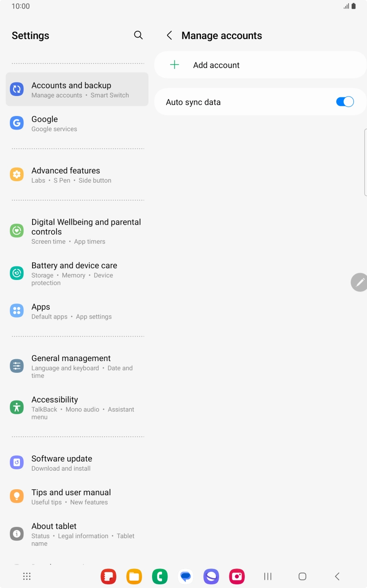Tap the plus icon for Add account

[x=174, y=65]
